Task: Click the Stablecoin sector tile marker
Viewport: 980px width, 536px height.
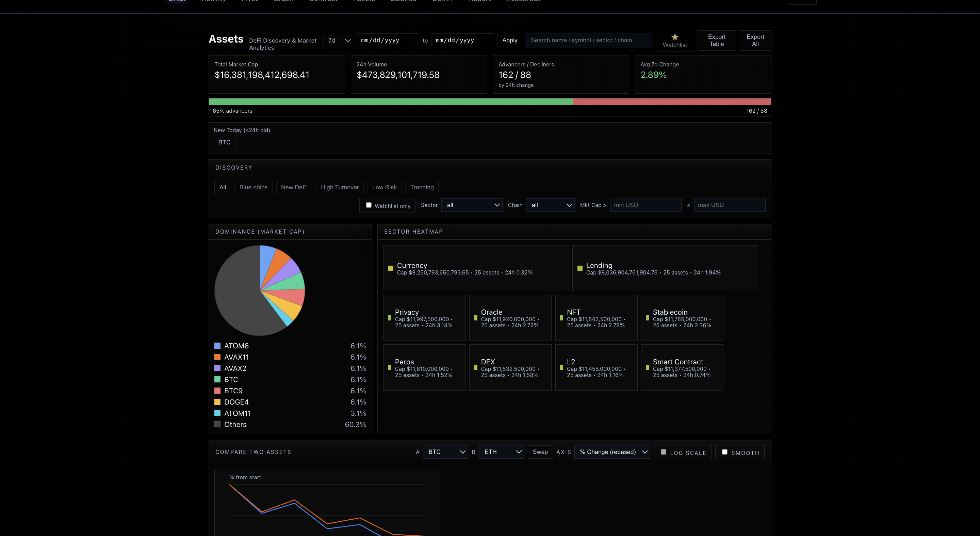Action: [x=648, y=318]
